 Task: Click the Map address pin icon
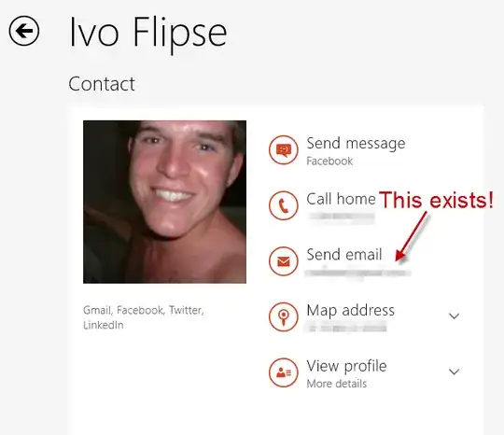coord(283,316)
